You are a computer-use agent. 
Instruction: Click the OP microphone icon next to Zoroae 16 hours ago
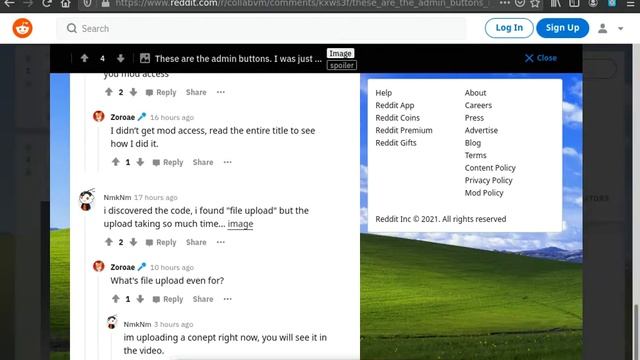click(x=142, y=117)
